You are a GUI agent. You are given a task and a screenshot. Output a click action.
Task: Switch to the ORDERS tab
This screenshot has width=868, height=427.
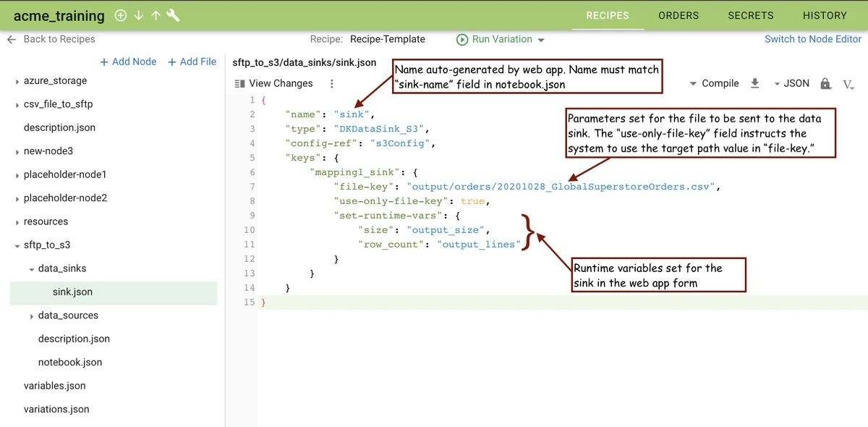coord(678,15)
